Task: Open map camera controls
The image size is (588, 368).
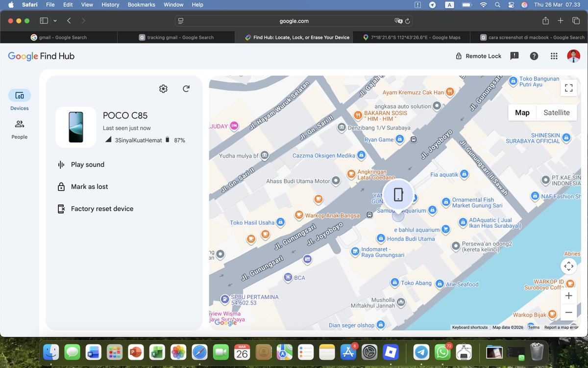Action: click(x=569, y=266)
